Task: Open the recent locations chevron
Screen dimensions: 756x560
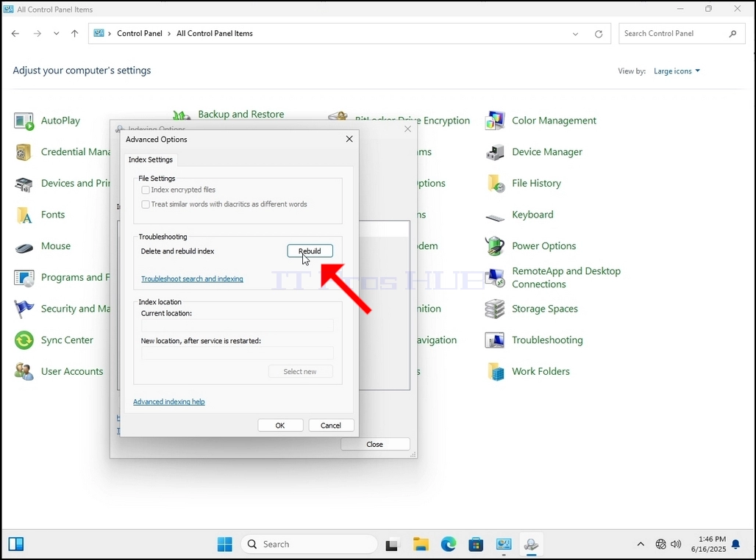Action: coord(57,34)
